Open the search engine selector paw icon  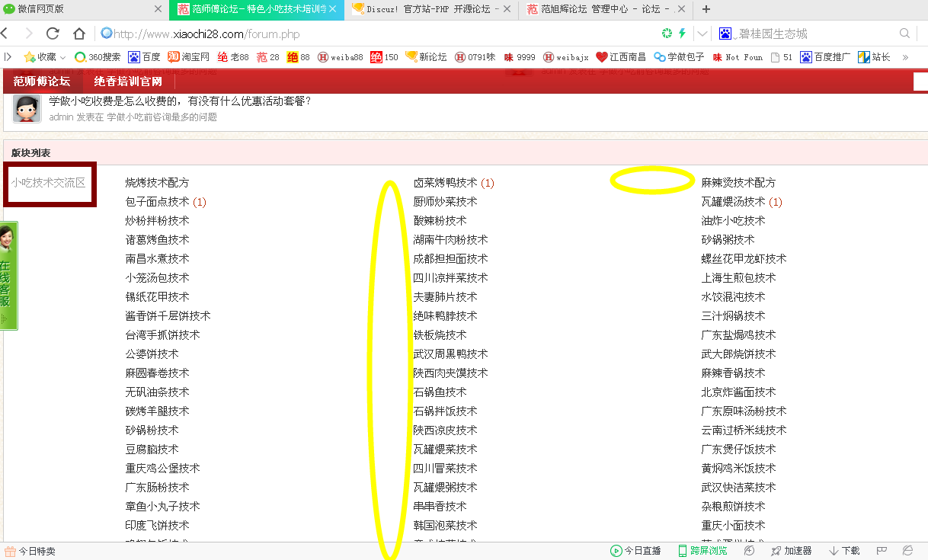[x=725, y=34]
